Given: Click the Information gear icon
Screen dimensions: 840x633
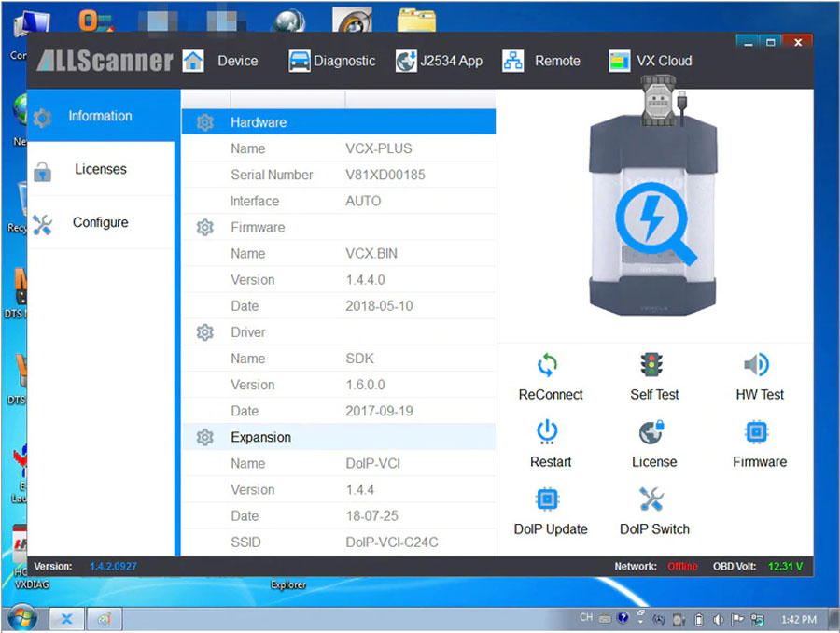Looking at the screenshot, I should pyautogui.click(x=42, y=118).
